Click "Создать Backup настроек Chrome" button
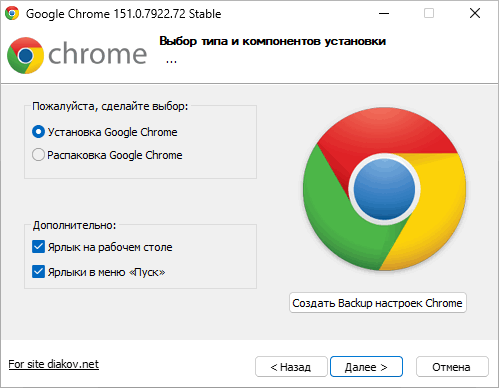 [x=378, y=303]
